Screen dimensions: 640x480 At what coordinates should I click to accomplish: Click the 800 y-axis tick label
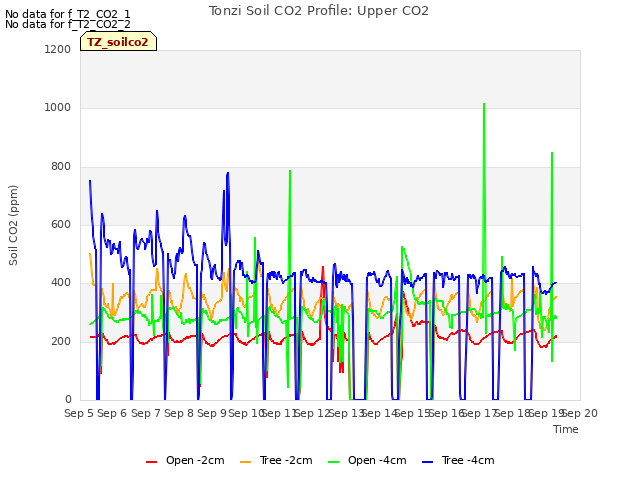coord(61,166)
